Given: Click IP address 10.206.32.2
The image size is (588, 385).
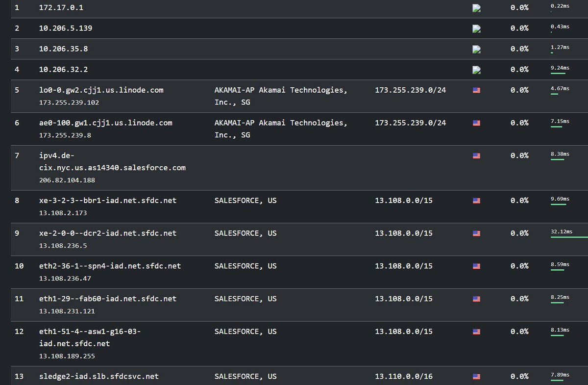Looking at the screenshot, I should [x=64, y=70].
